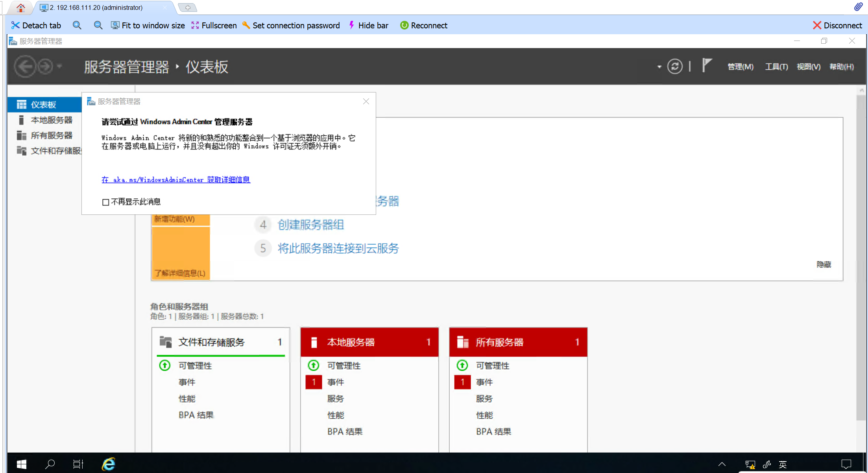Viewport: 868px width, 473px height.
Task: Select 仪表板 in the sidebar
Action: coord(45,105)
